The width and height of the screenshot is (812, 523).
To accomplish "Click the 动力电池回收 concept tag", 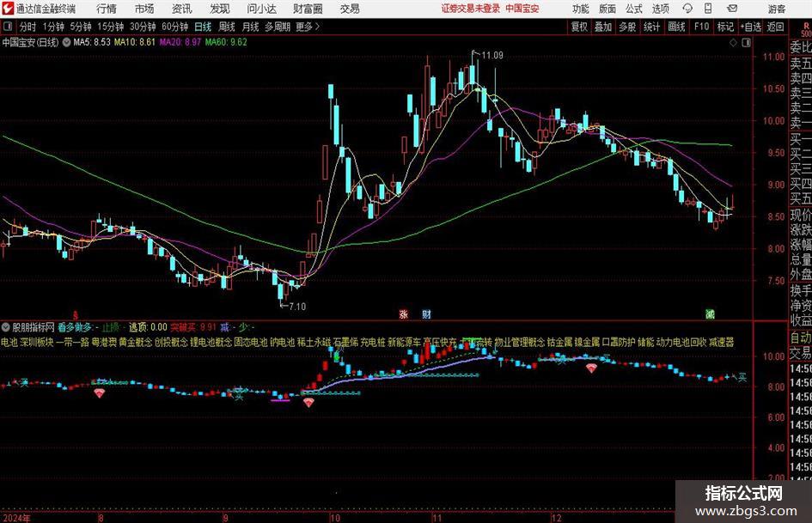I will coord(681,343).
